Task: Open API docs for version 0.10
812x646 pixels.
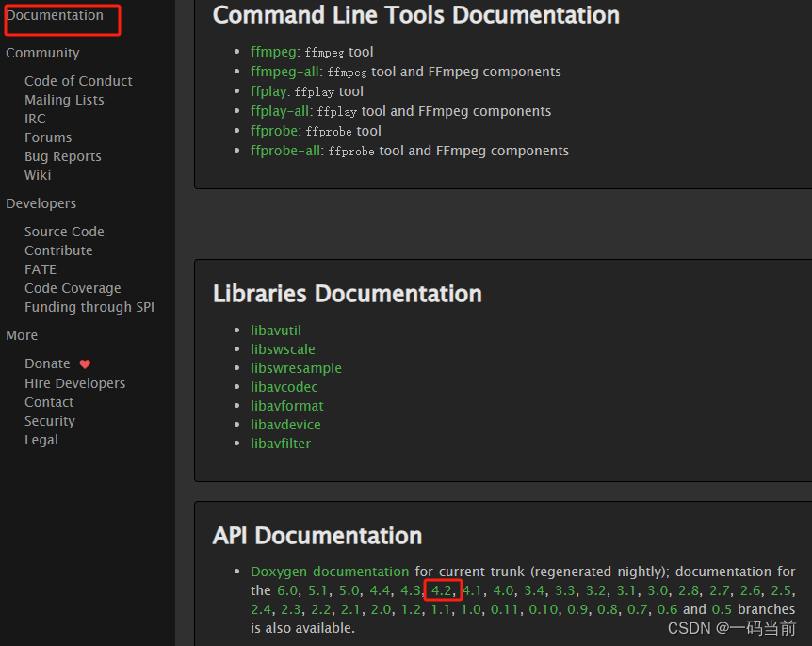Action: point(543,610)
